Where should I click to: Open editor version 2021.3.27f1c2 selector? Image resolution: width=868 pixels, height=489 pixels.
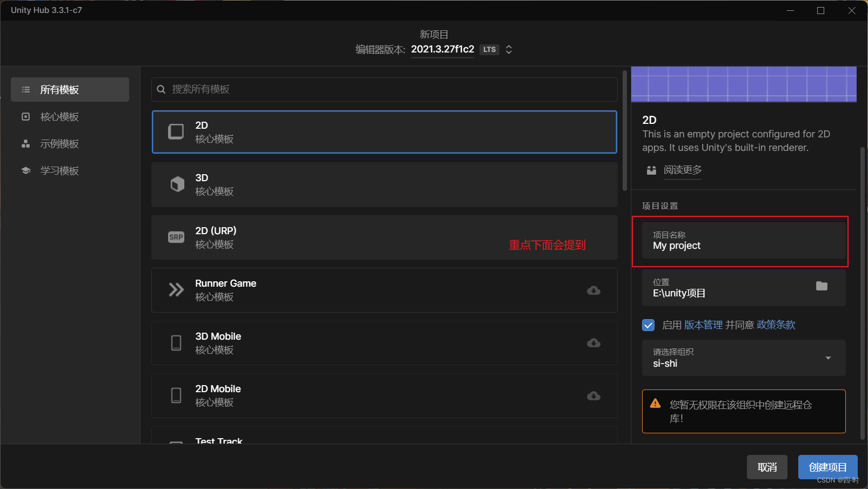443,49
